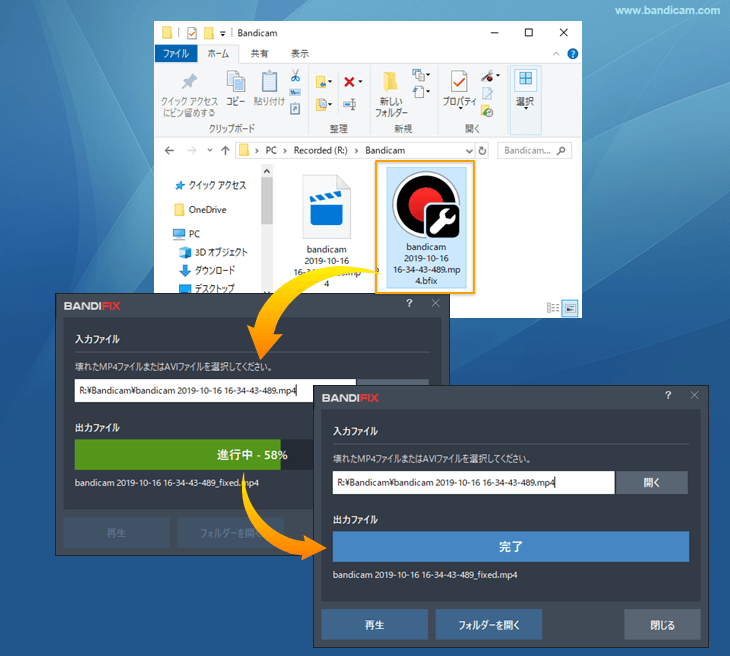Open the Customize Quick Access Toolbar dropdown
This screenshot has width=730, height=656.
click(x=223, y=34)
